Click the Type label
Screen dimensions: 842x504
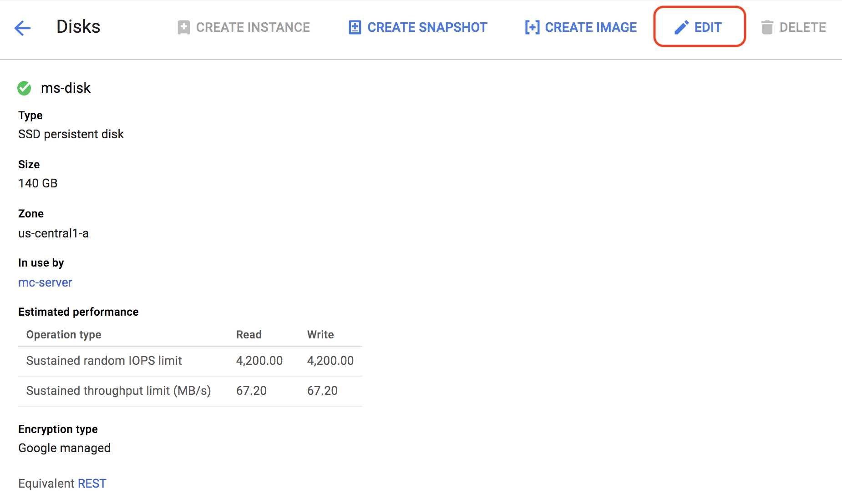point(30,116)
